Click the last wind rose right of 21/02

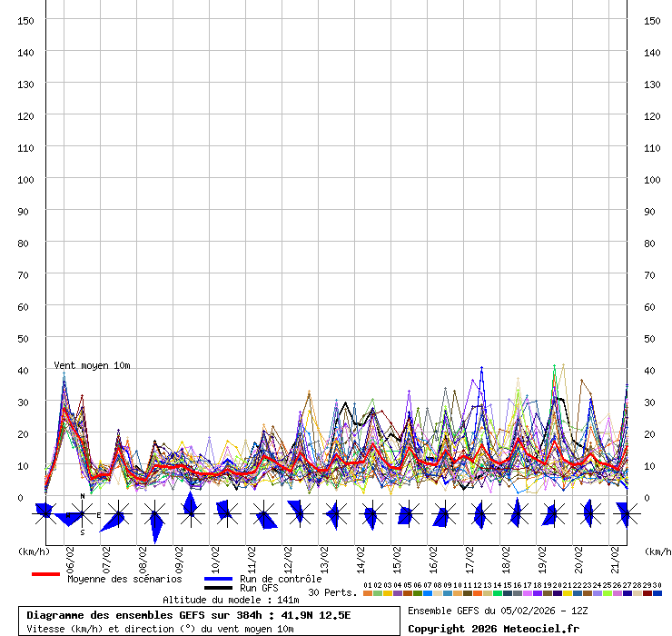624,514
